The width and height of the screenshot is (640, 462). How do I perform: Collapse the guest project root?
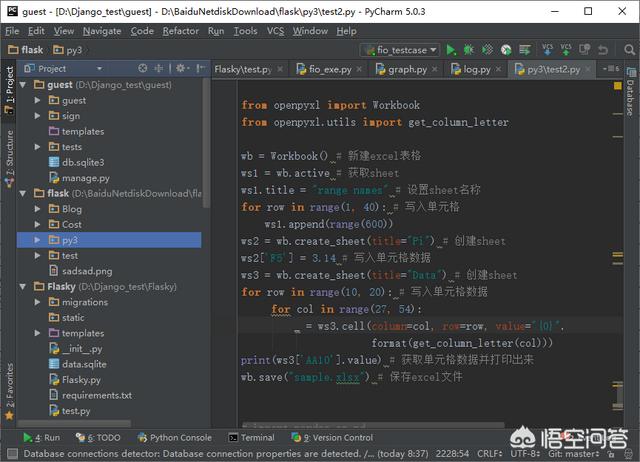tap(23, 85)
